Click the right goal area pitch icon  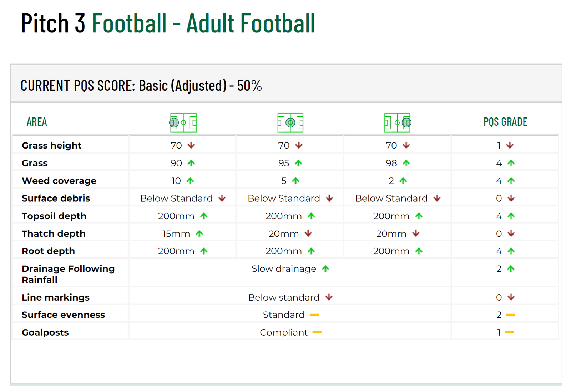397,122
